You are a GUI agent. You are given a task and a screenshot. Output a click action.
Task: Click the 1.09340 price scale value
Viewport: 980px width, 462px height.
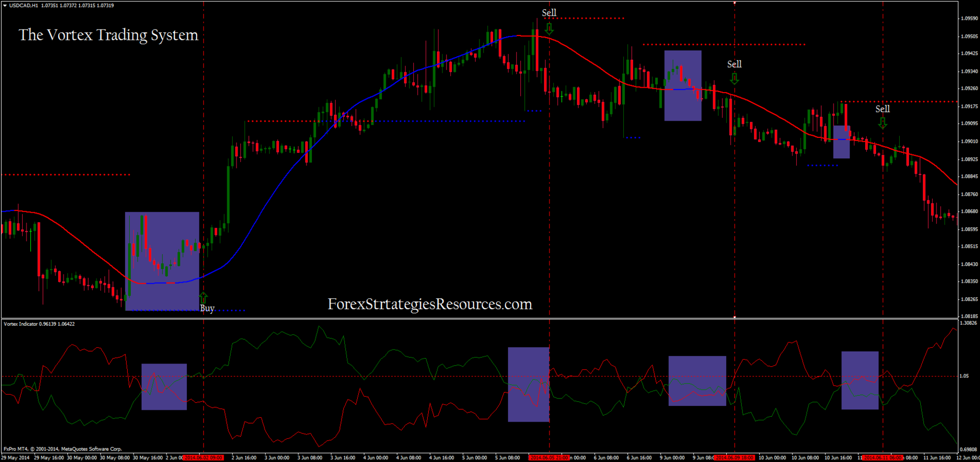(969, 71)
